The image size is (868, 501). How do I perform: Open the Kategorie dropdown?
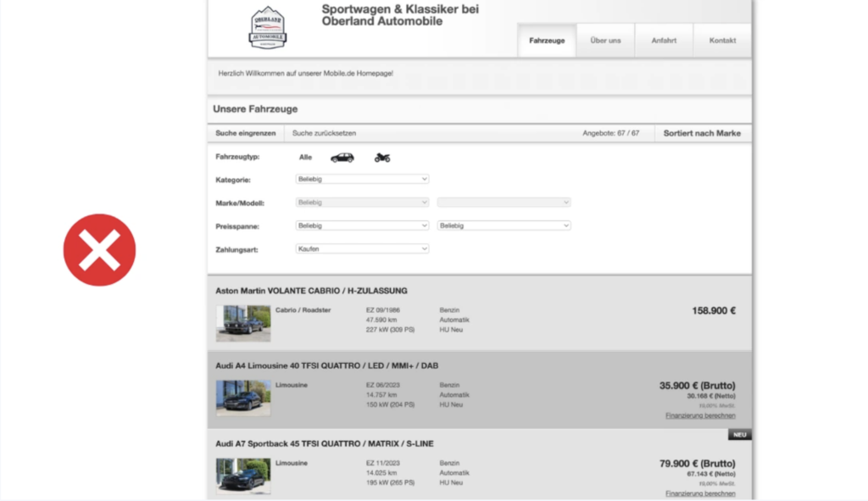tap(362, 180)
